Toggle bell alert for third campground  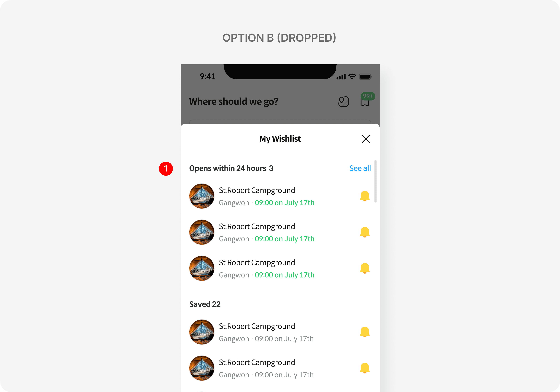(x=365, y=268)
